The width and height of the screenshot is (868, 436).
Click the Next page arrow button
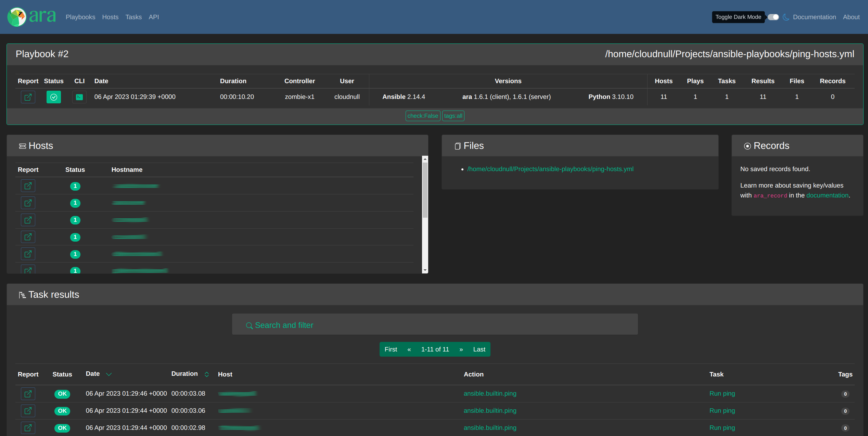(461, 349)
